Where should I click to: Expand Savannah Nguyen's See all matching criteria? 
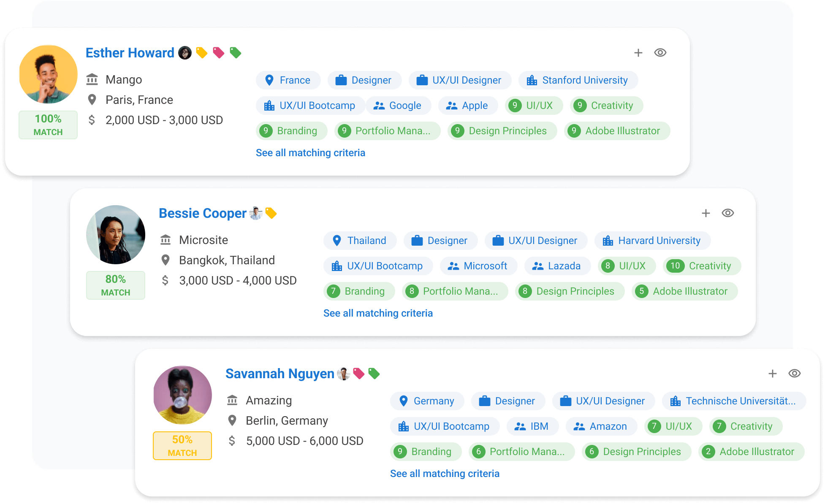(445, 474)
